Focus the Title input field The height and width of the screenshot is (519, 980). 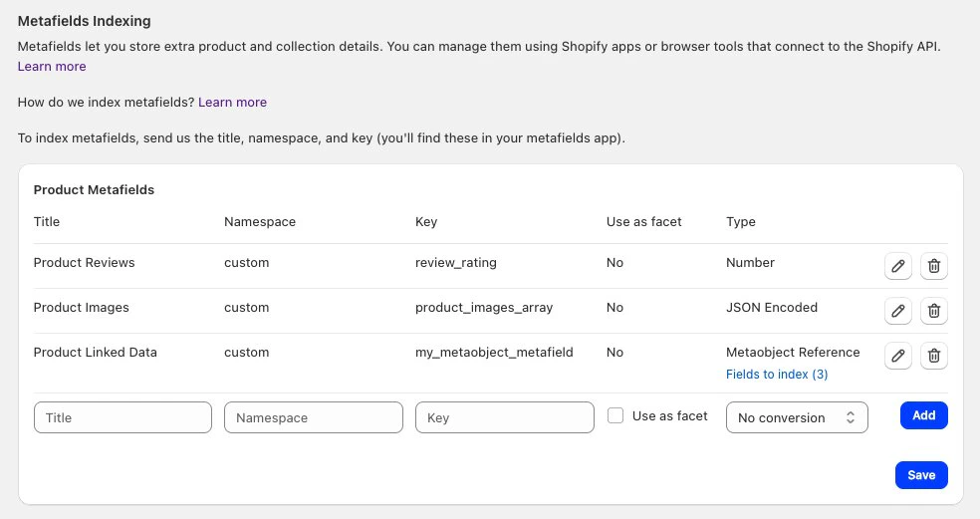[x=123, y=417]
